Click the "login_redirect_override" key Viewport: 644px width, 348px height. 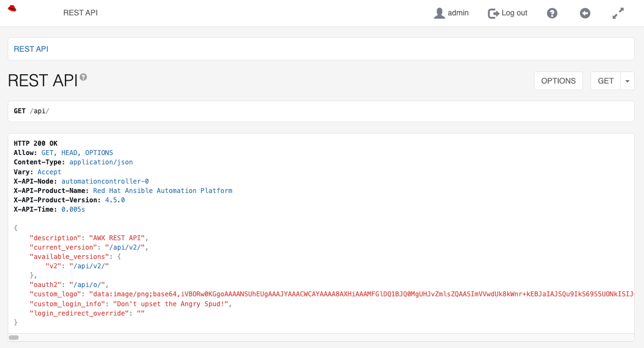[x=79, y=313]
